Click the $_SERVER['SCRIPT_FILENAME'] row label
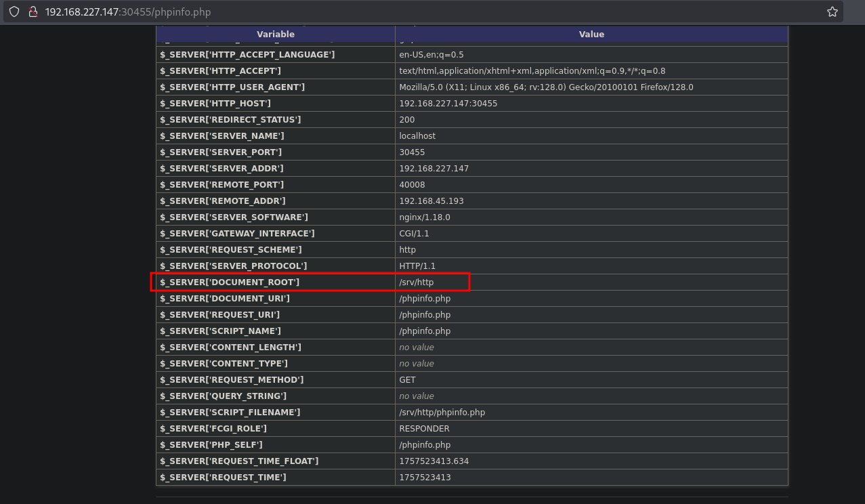Image resolution: width=865 pixels, height=504 pixels. 230,413
